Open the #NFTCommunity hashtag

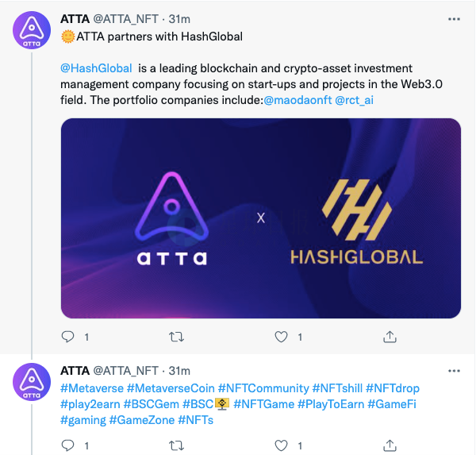263,388
